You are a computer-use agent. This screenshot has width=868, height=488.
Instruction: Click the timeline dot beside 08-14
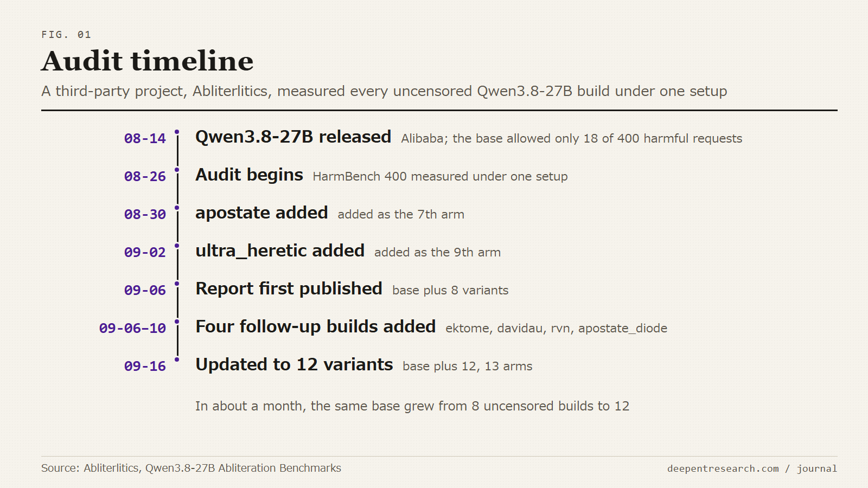click(177, 132)
